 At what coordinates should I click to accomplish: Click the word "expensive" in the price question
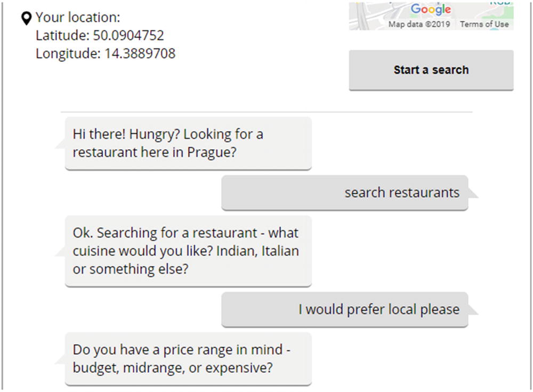[x=238, y=368]
